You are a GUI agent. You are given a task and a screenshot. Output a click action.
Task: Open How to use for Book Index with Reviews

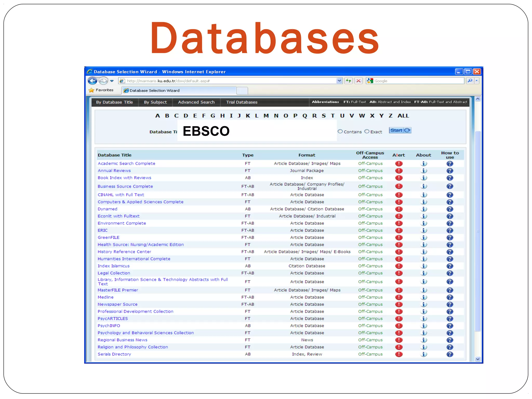pos(450,178)
